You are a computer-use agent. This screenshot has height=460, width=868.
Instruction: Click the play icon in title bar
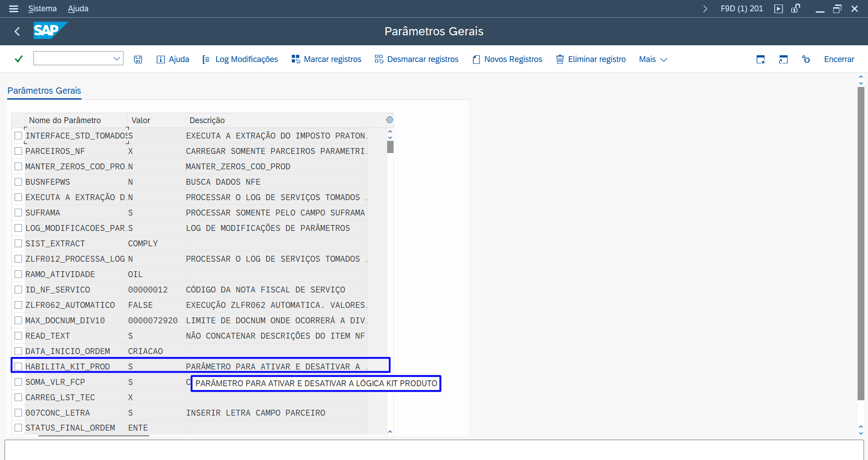pos(778,9)
